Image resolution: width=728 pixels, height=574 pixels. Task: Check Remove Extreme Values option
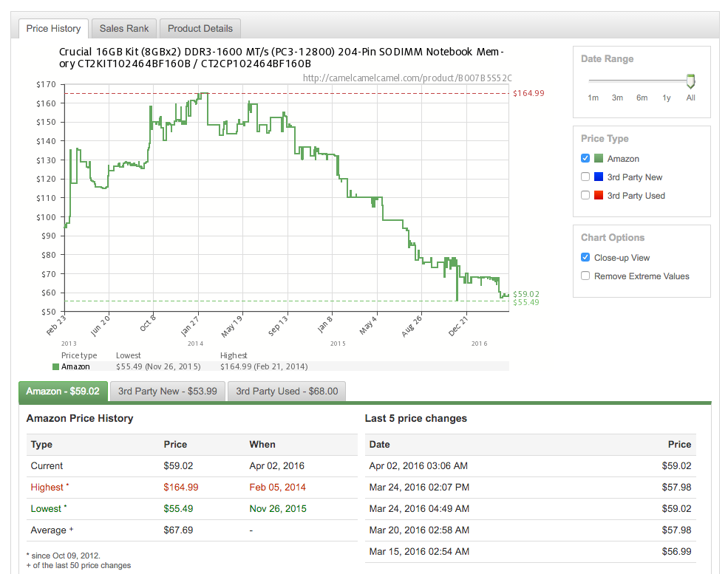pyautogui.click(x=585, y=276)
